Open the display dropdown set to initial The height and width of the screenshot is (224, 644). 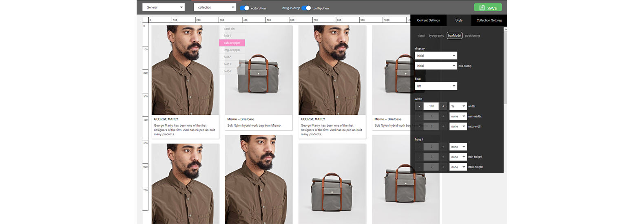(x=436, y=56)
